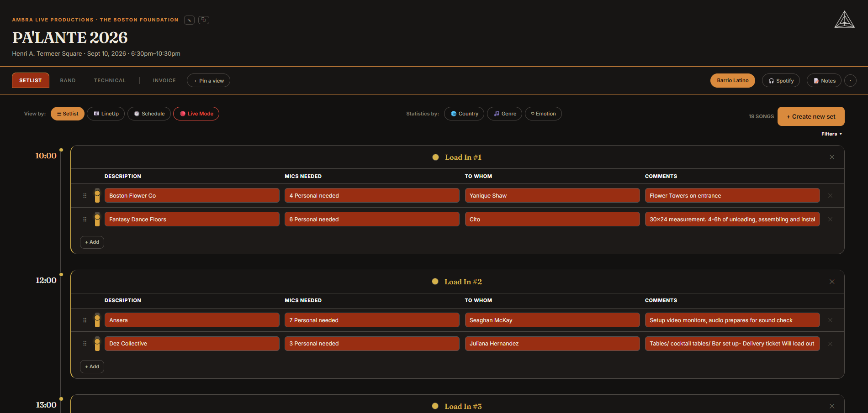Delete the Boston Flower Co row
The width and height of the screenshot is (868, 413).
830,196
